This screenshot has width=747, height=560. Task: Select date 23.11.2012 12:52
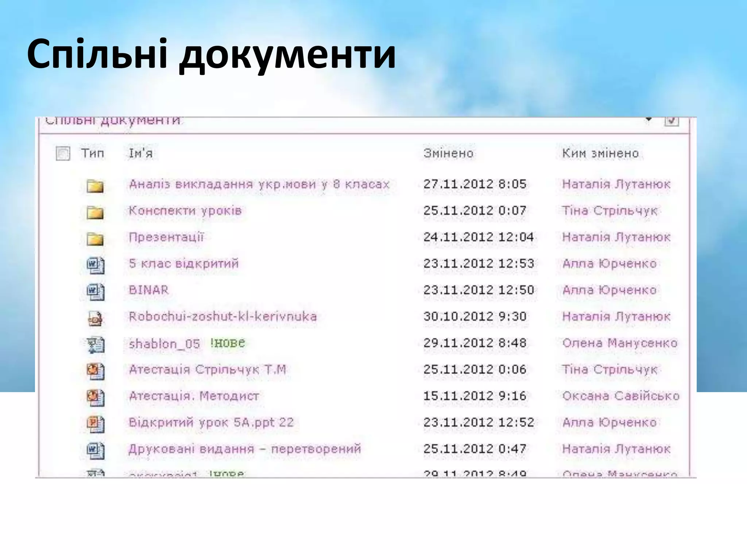pyautogui.click(x=479, y=423)
